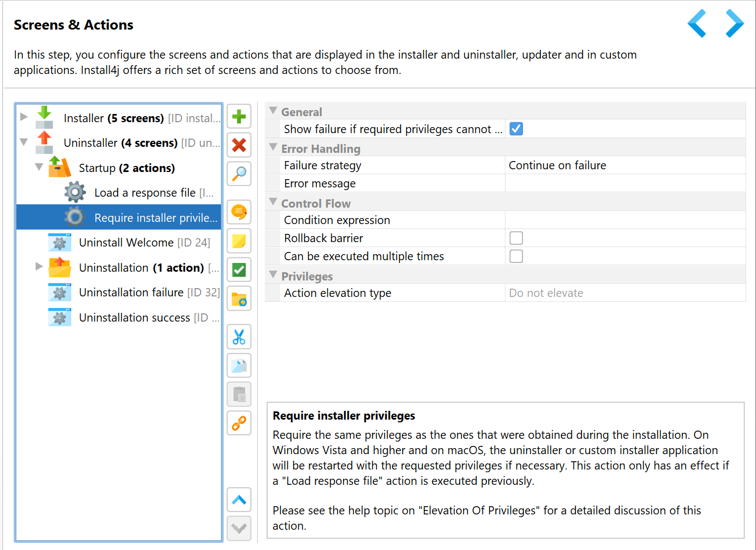Click the Uninstallation folder icon
The image size is (756, 550).
coord(60,267)
